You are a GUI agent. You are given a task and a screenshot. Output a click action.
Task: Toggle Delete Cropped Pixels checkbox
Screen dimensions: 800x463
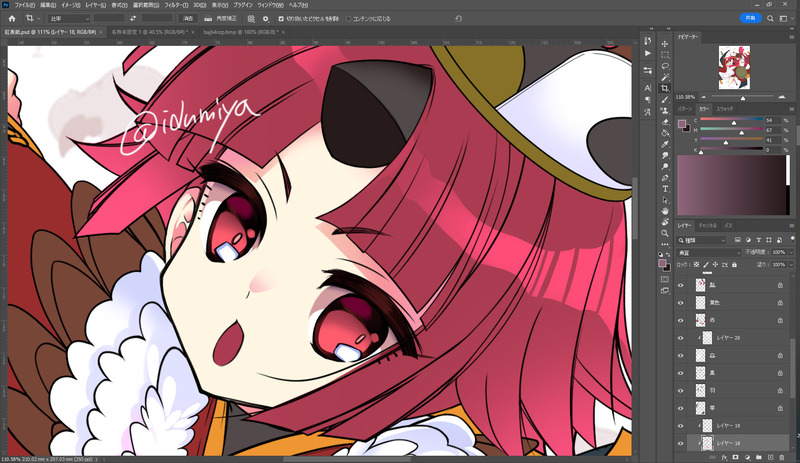281,19
